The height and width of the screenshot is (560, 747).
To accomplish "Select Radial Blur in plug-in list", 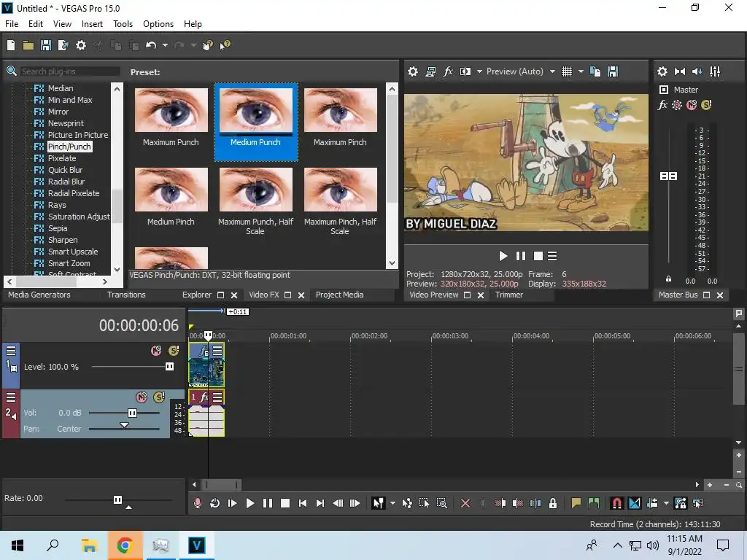I will click(x=66, y=182).
